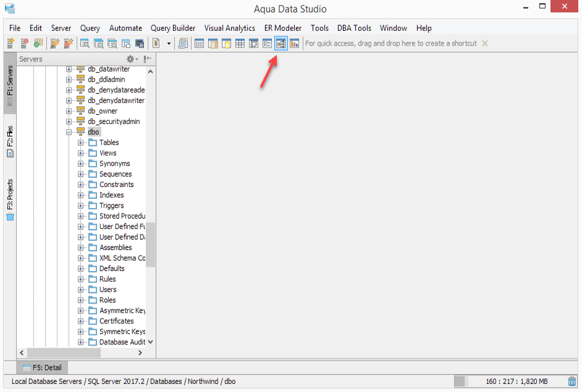Click the Register Server icon with plus sign
Viewport: 582px width, 392px height.
(11, 43)
